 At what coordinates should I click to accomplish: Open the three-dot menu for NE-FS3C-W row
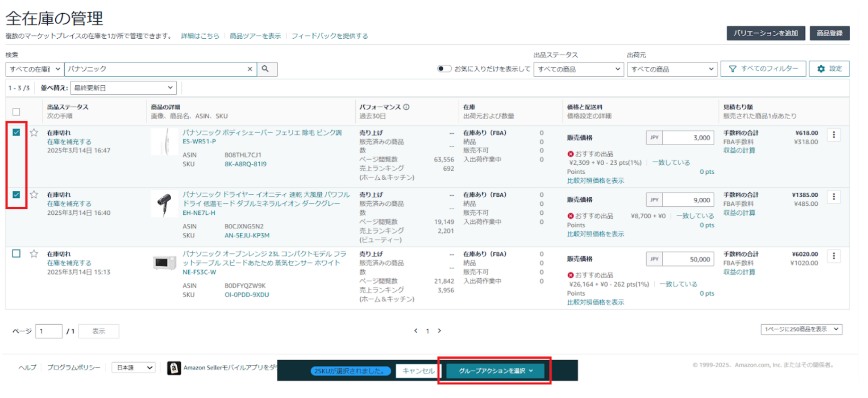point(833,256)
